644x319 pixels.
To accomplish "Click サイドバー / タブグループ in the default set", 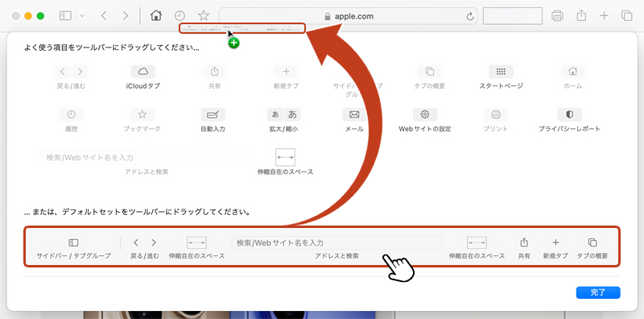I will coord(74,248).
